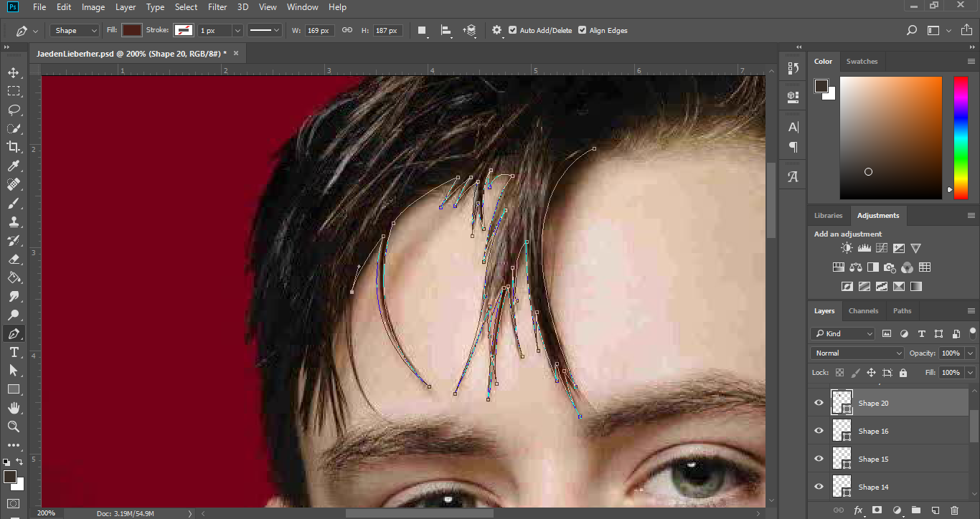Select the History Brush tool
Viewport: 980px width, 519px height.
coord(14,240)
